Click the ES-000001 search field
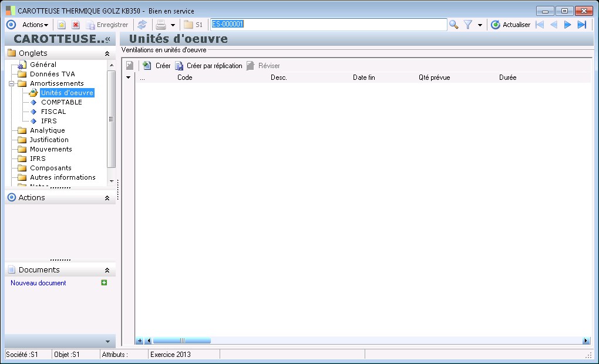The width and height of the screenshot is (599, 364). (x=328, y=25)
